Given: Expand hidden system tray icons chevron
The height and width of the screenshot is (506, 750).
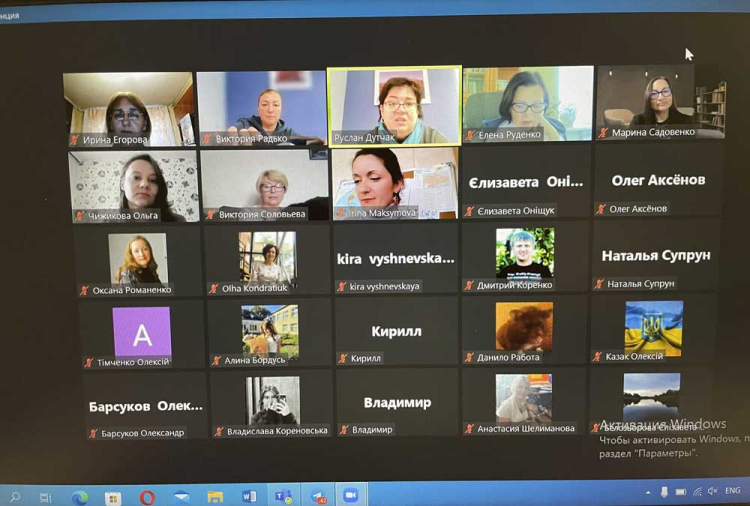Looking at the screenshot, I should 648,492.
